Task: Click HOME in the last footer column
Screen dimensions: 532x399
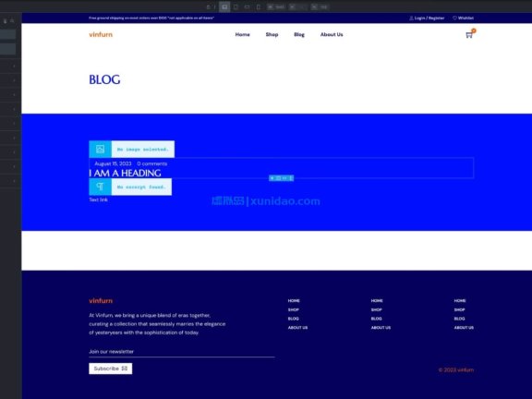Action: pos(460,300)
